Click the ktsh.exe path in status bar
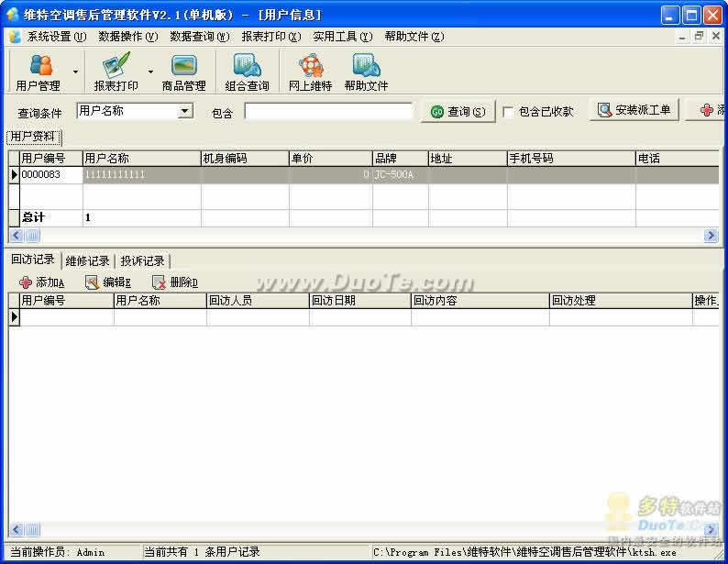The image size is (728, 564). pos(524,552)
